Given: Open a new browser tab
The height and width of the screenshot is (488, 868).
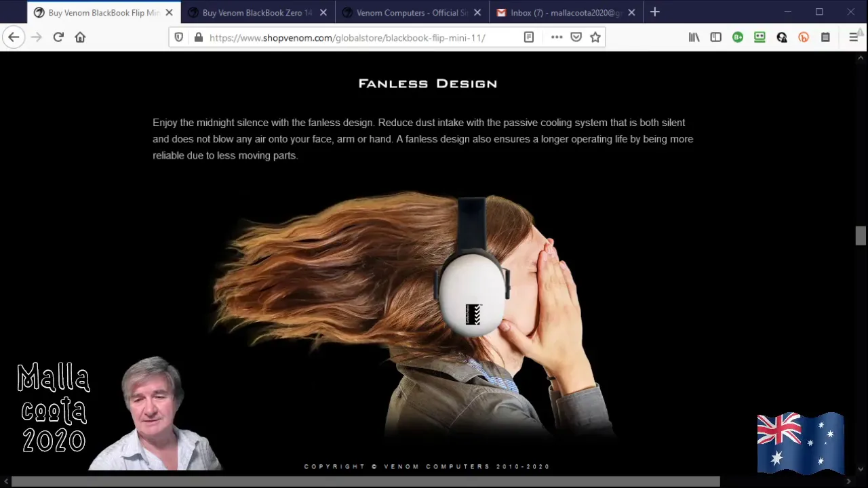Looking at the screenshot, I should coord(654,12).
